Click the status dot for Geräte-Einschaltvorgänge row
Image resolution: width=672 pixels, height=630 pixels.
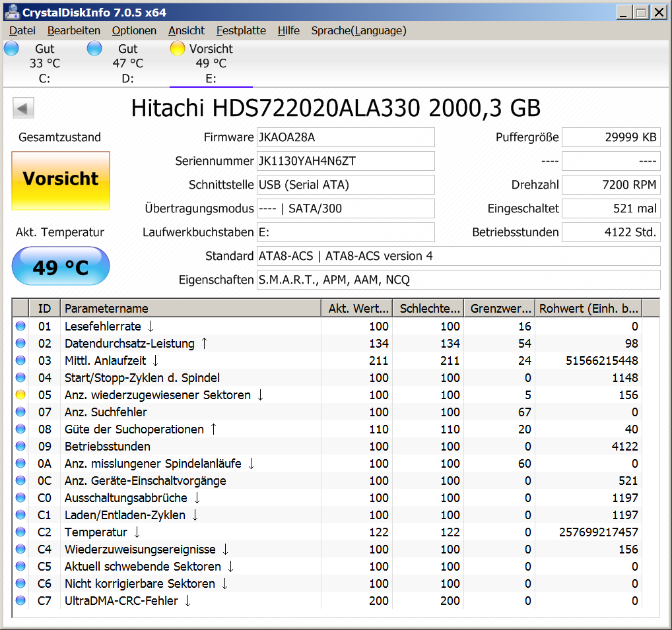coord(20,480)
